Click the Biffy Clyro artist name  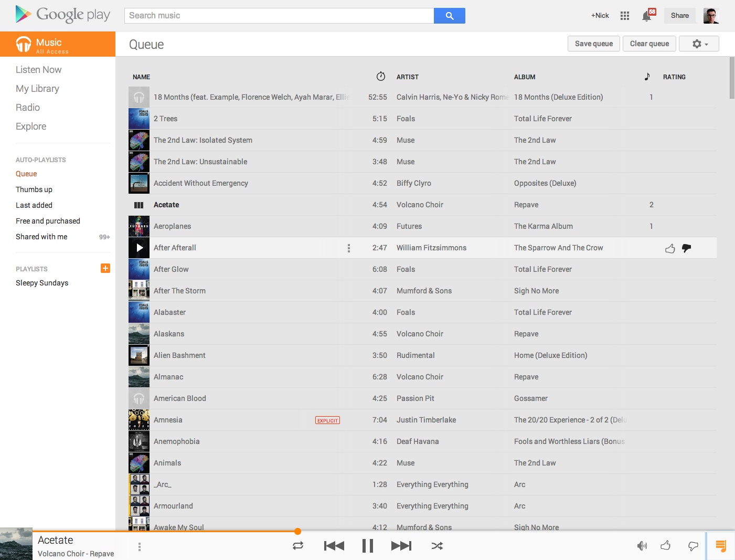(414, 183)
